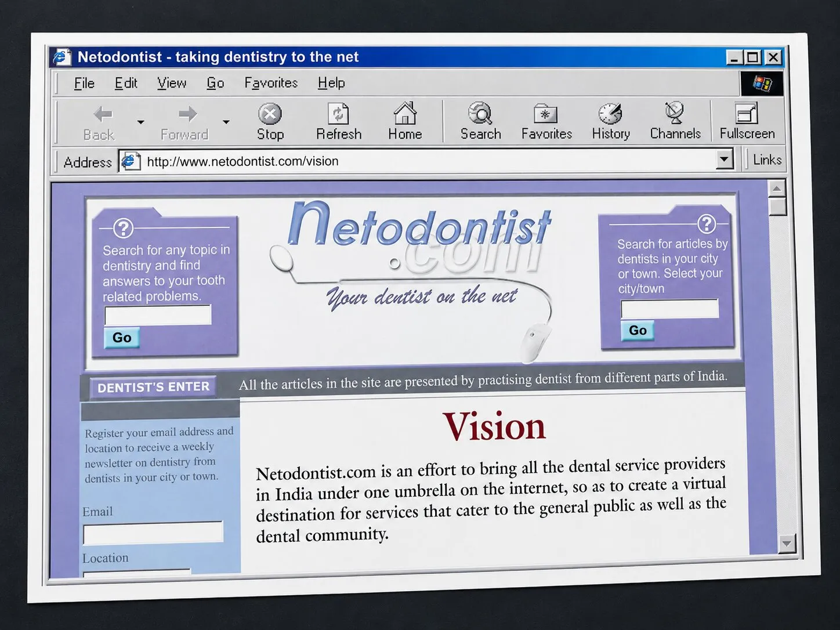Open the Edit menu
840x630 pixels.
pos(126,84)
